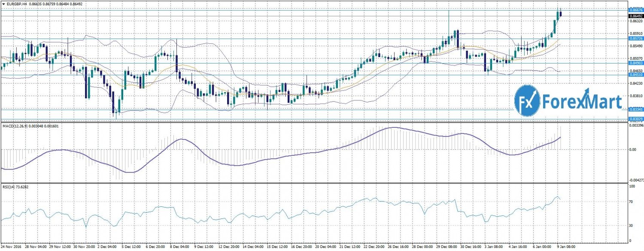Click the MACD 0.00 scale label
644x251 pixels.
coord(633,150)
